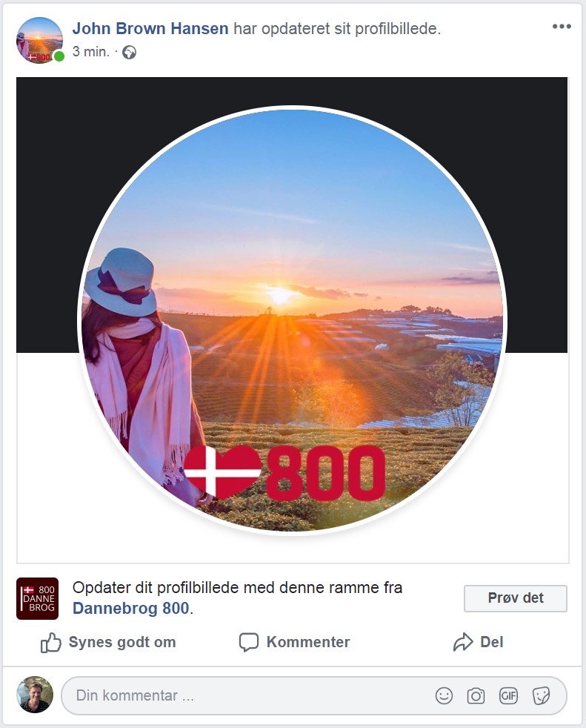586x728 pixels.
Task: Select 'Kommenter' to write a comment
Action: pyautogui.click(x=307, y=642)
